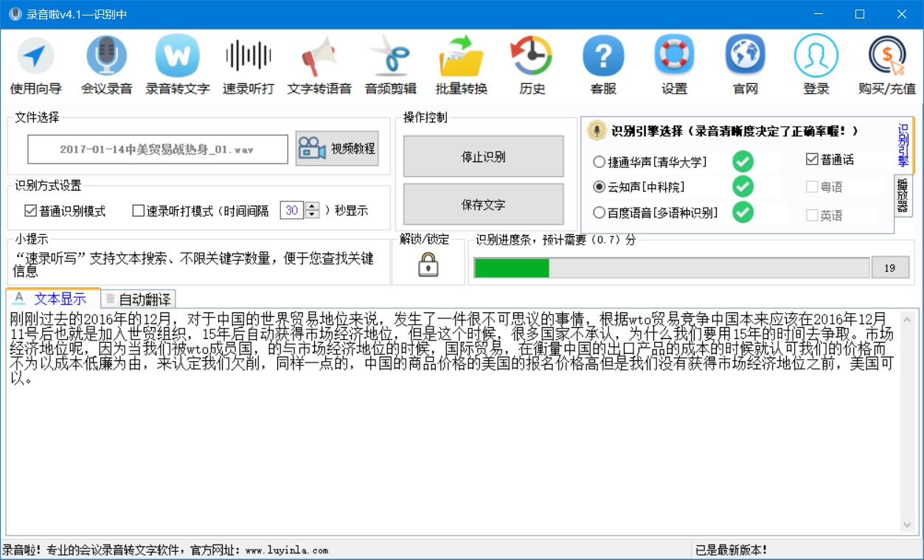The width and height of the screenshot is (924, 560).
Task: Increase the time interval spinner up arrow
Action: [313, 206]
